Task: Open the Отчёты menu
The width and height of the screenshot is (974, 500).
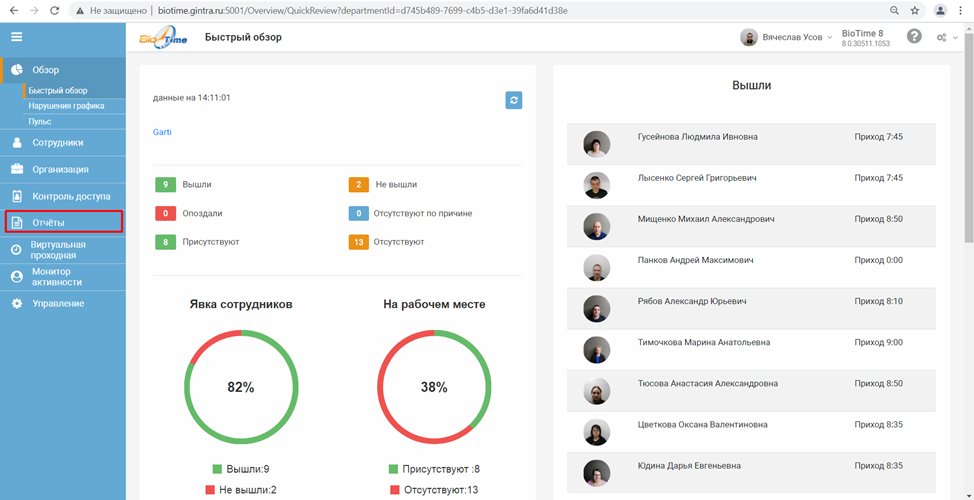Action: 63,222
